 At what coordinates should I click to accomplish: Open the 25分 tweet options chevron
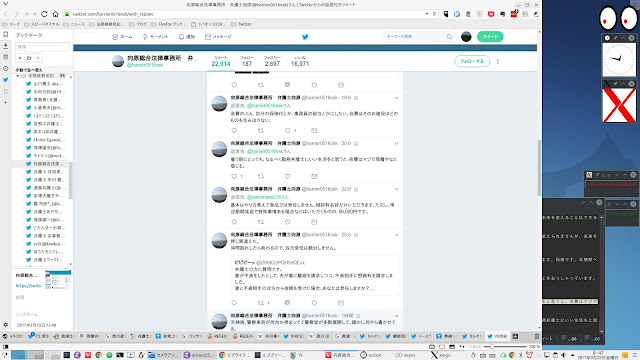pyautogui.click(x=396, y=235)
